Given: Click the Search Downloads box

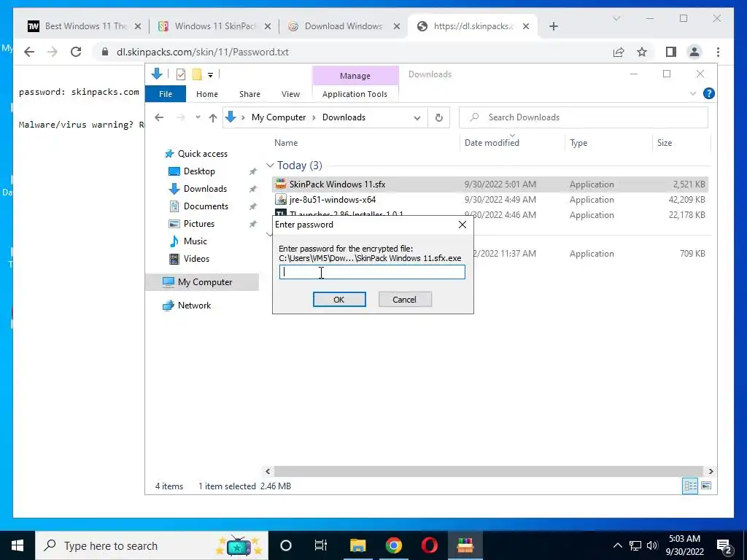Looking at the screenshot, I should click(x=583, y=117).
